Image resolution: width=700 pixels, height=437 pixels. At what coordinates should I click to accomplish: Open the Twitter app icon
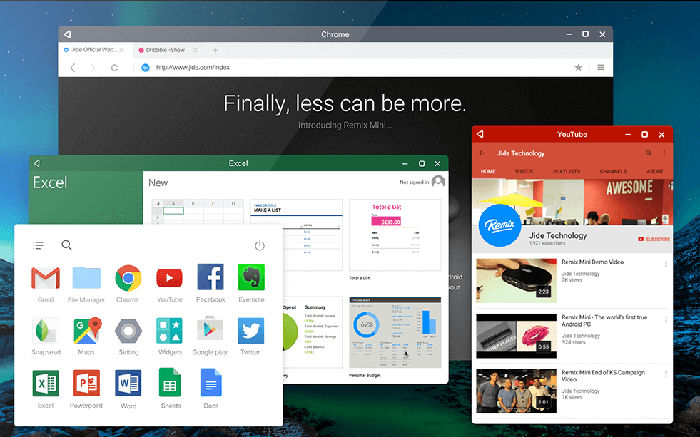pos(251,331)
